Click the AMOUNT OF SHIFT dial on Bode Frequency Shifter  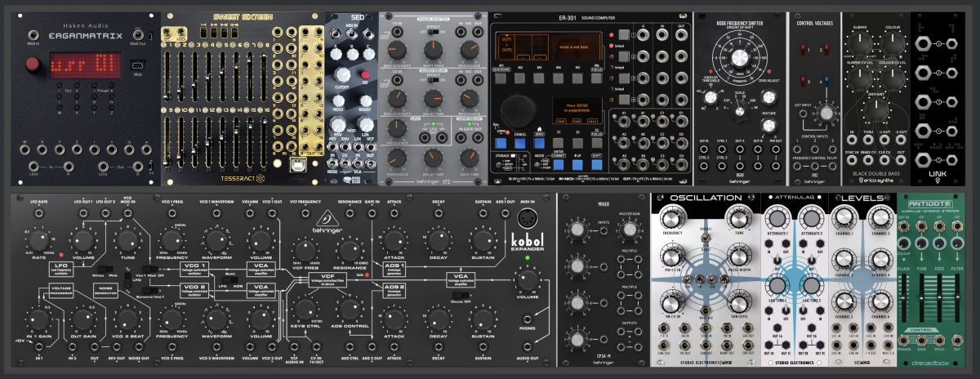[x=741, y=58]
